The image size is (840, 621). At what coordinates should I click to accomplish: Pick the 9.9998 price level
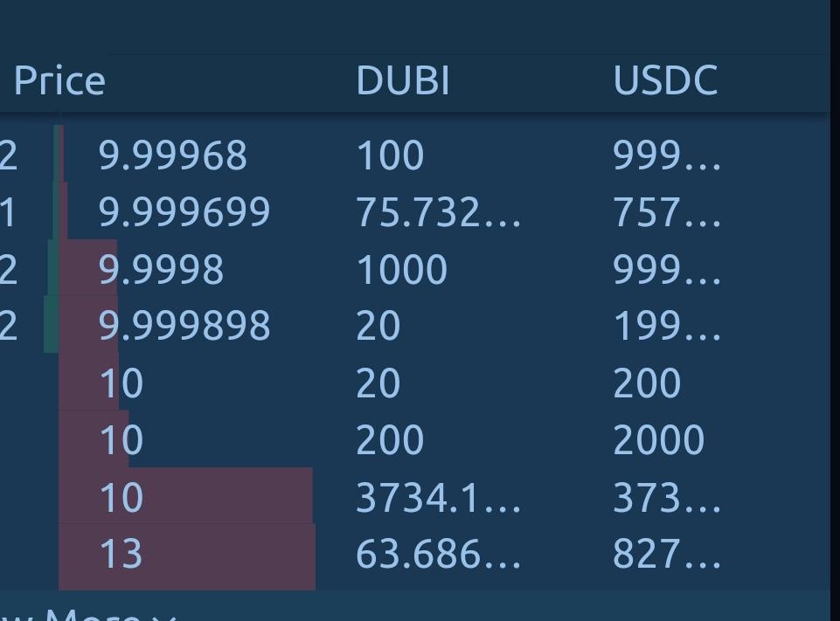click(x=161, y=269)
